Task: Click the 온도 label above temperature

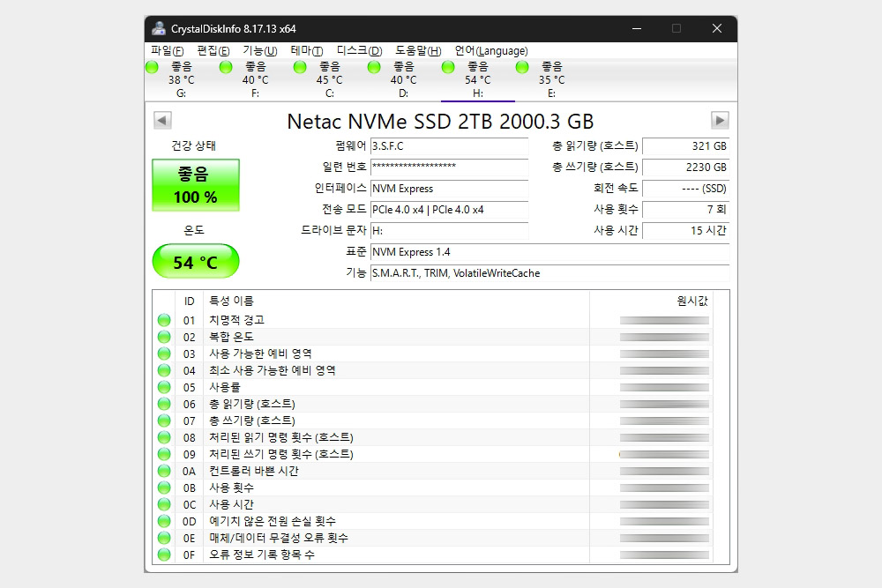Action: (x=194, y=230)
